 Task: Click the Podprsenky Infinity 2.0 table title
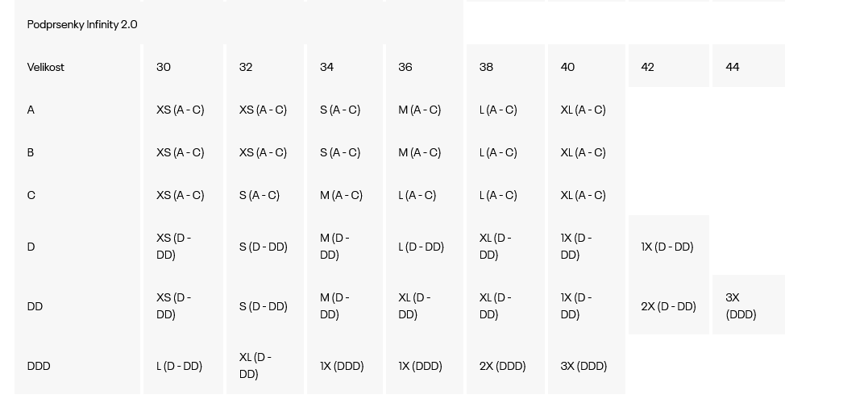click(x=82, y=24)
